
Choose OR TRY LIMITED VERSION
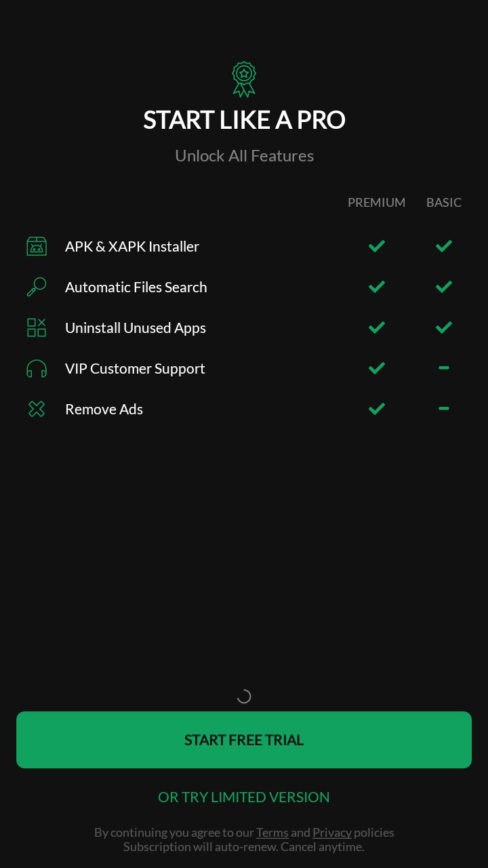click(x=244, y=797)
